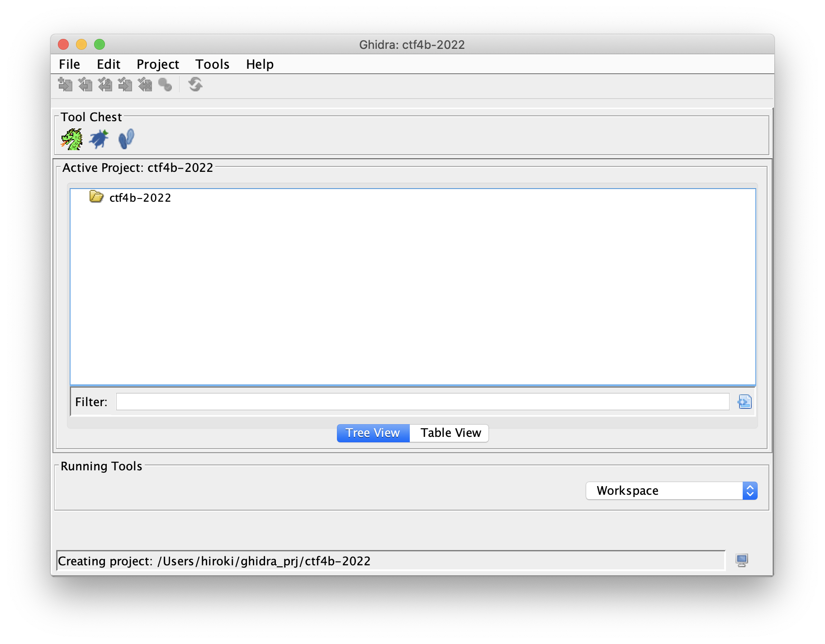Click the filter options icon beside Filter field
825x644 pixels.
[x=744, y=402]
